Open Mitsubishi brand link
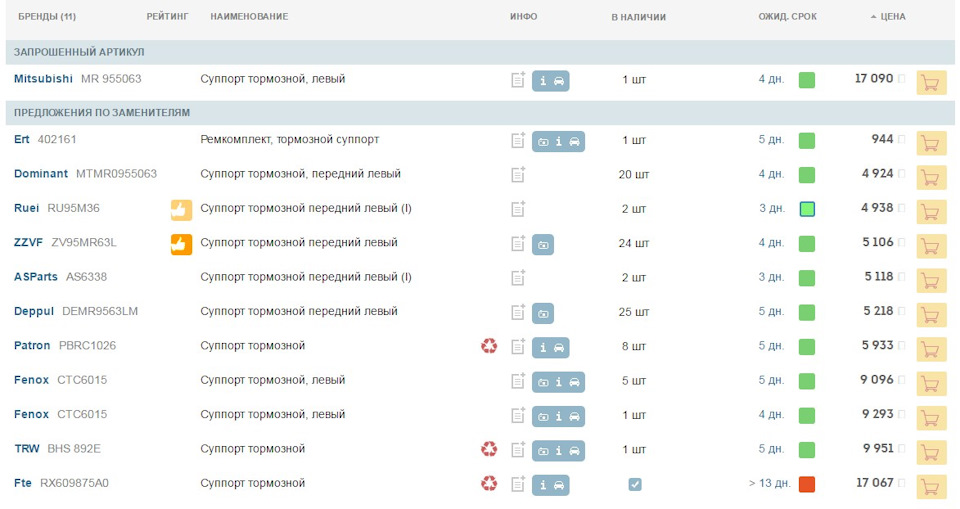 (x=43, y=78)
